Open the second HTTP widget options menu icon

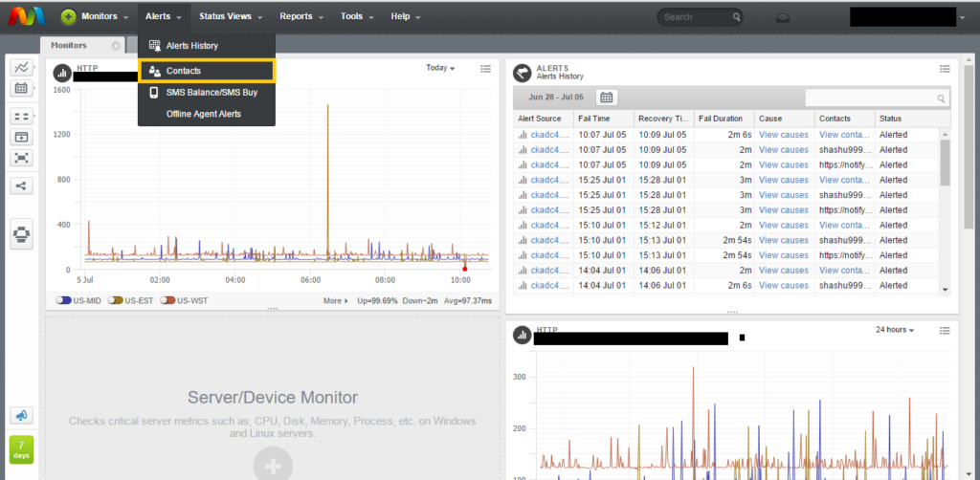tap(945, 330)
